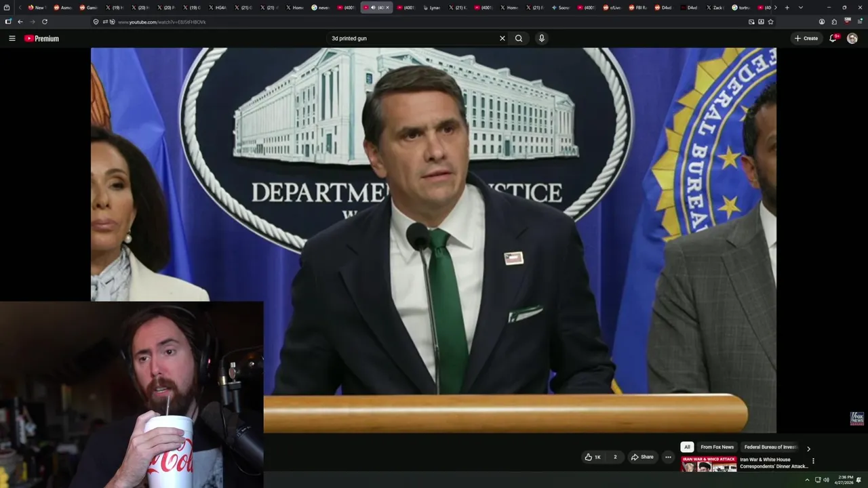Switch to the 'r/Live' Reddit tab

coord(612,7)
